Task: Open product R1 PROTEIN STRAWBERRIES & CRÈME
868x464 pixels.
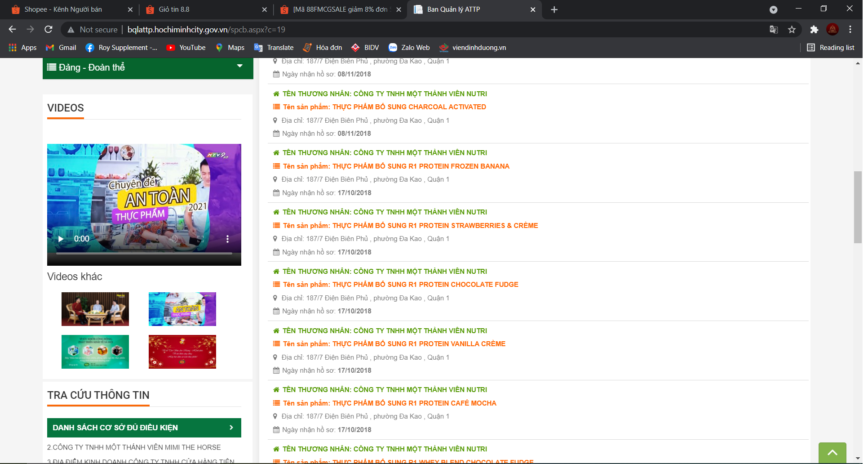Action: pyautogui.click(x=410, y=226)
